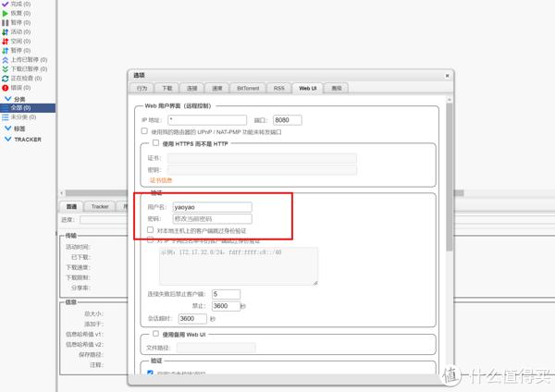Click the green play Resumed filter icon

pyautogui.click(x=5, y=14)
